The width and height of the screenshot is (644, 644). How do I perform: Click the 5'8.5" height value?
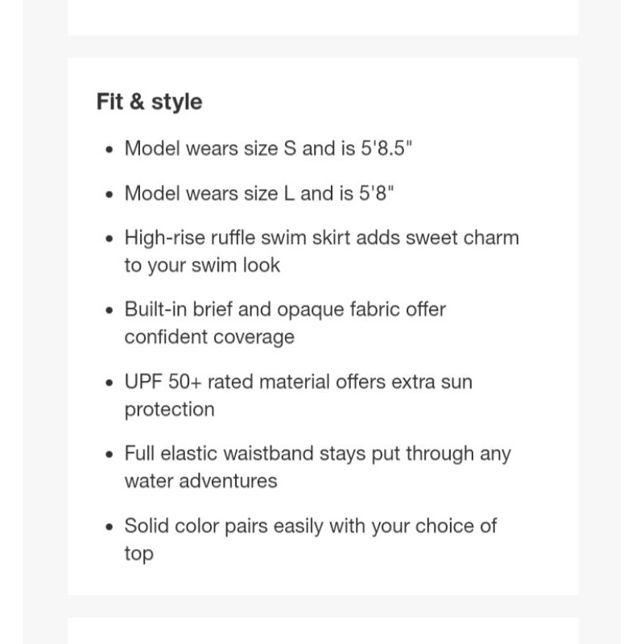(x=386, y=149)
